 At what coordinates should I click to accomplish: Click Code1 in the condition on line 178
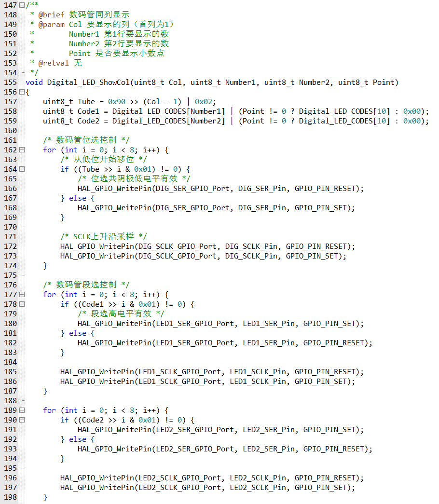pyautogui.click(x=93, y=304)
